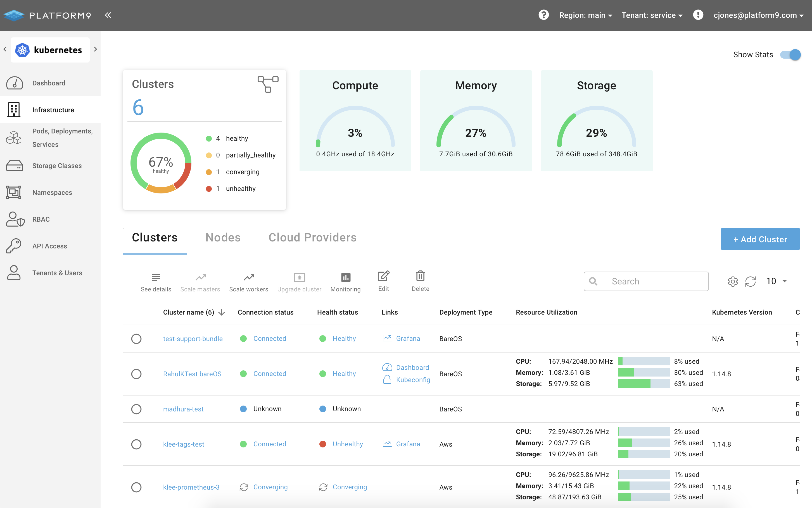812x508 pixels.
Task: Open the Region: main dropdown
Action: point(585,15)
